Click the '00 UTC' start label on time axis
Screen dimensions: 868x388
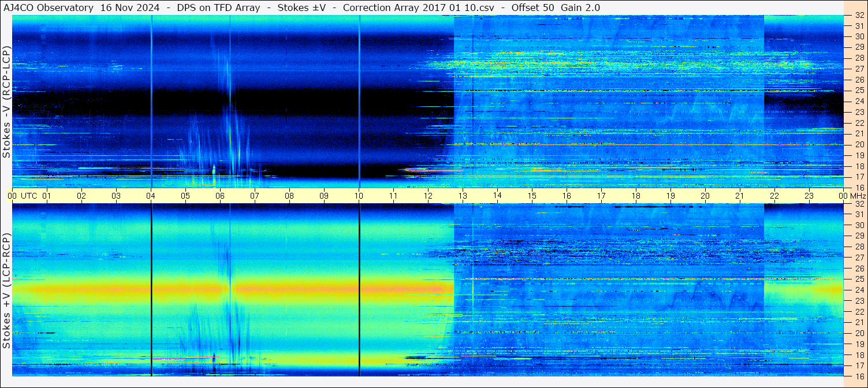click(23, 196)
